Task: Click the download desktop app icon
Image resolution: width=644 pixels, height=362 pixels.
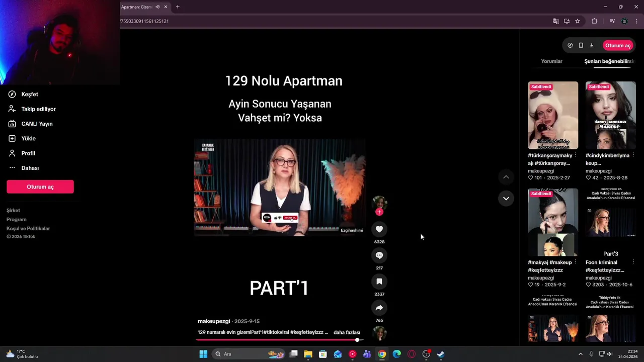Action: tap(592, 45)
